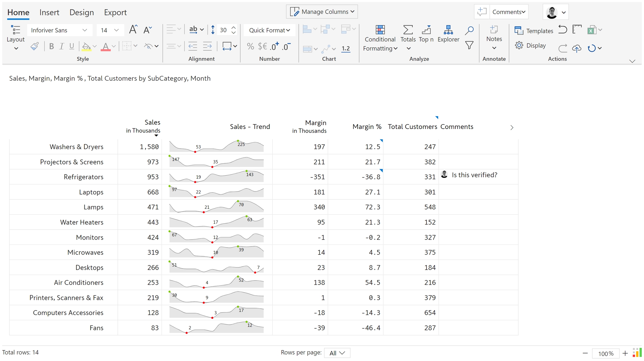The image size is (644, 361).
Task: Toggle Underline formatting
Action: tap(72, 46)
